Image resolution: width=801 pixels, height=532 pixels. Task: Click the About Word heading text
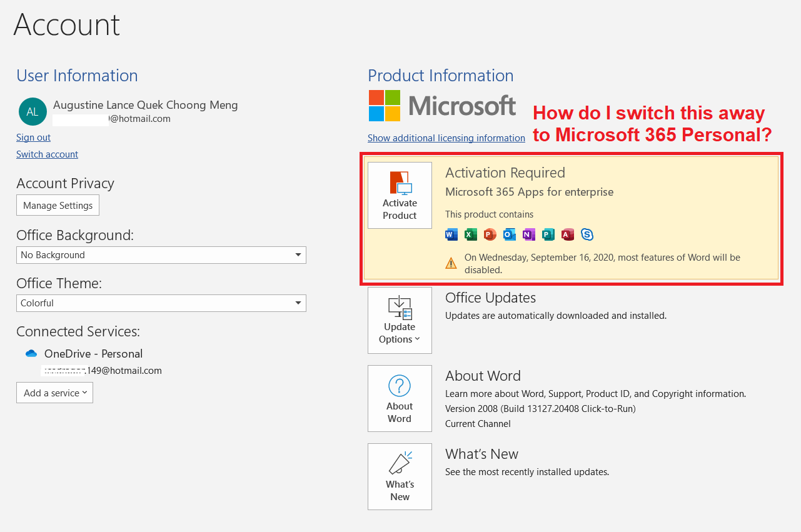pyautogui.click(x=483, y=376)
